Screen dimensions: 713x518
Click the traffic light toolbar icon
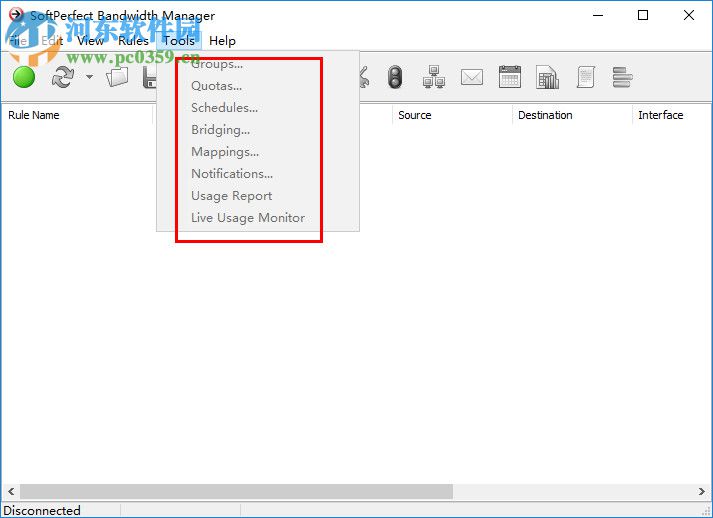(x=395, y=77)
